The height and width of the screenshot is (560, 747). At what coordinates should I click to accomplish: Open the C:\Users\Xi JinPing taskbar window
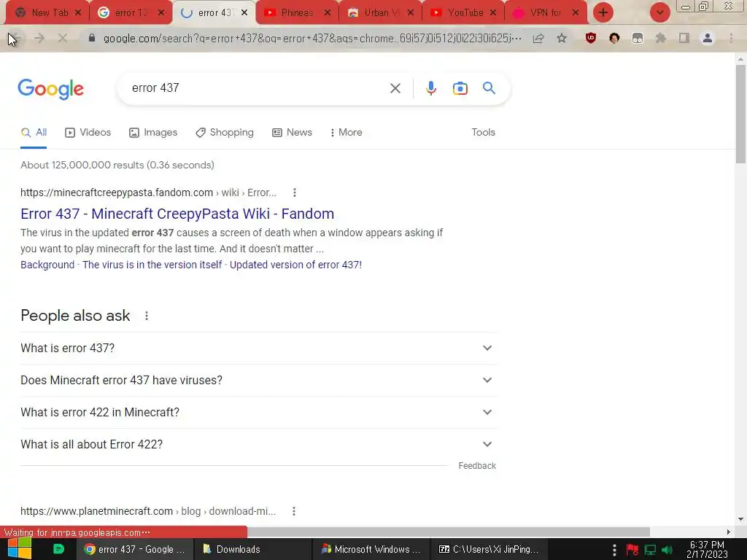[x=489, y=549]
